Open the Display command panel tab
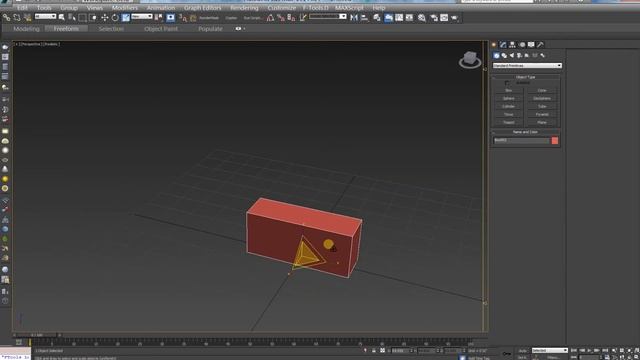Image resolution: width=640 pixels, height=360 pixels. pyautogui.click(x=531, y=44)
